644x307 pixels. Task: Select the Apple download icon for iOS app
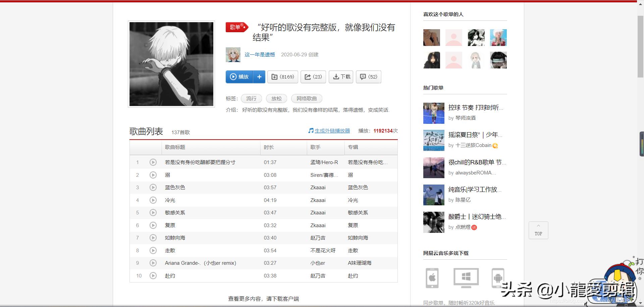click(433, 278)
